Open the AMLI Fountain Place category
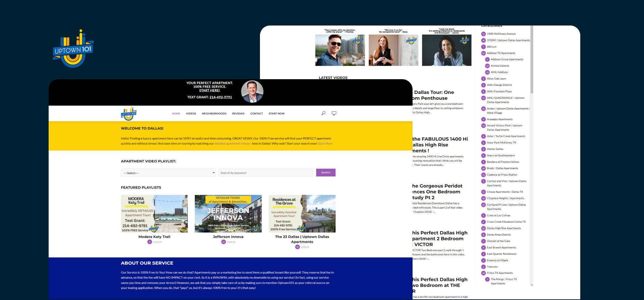The image size is (644, 300). click(499, 91)
